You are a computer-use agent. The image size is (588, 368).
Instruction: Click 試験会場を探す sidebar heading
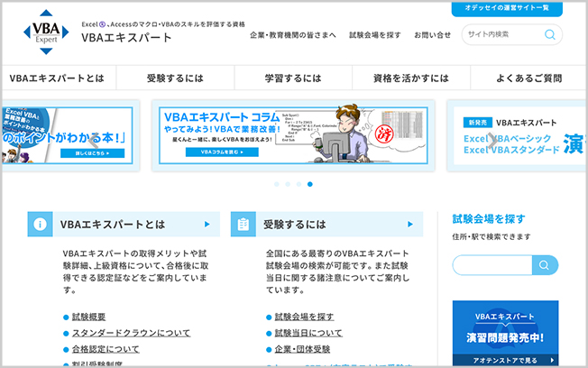tap(489, 218)
